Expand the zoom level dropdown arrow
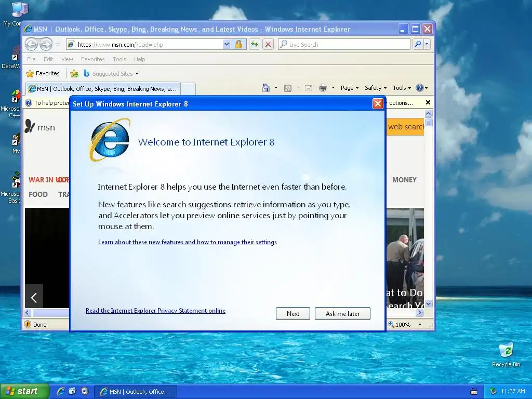The width and height of the screenshot is (532, 399). 420,325
